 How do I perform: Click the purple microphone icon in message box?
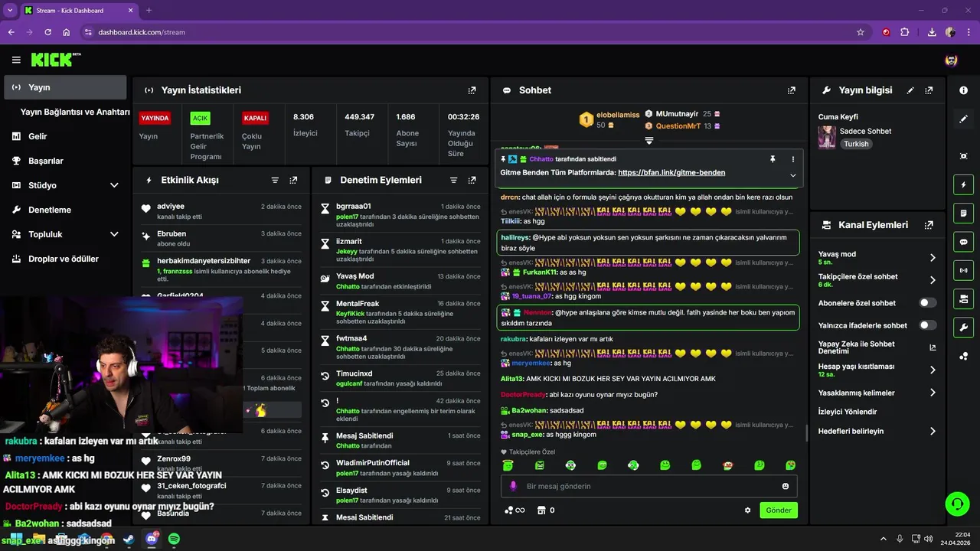coord(513,486)
